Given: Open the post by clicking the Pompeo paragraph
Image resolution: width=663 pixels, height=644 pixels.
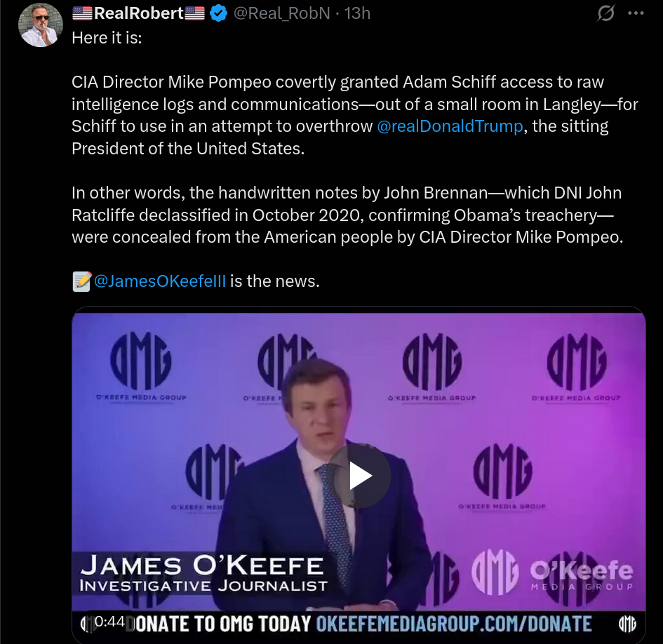Looking at the screenshot, I should pos(355,116).
